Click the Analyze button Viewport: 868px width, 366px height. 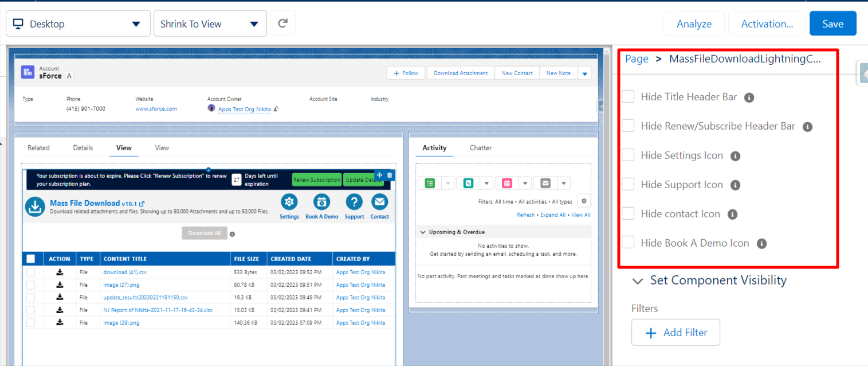(694, 24)
